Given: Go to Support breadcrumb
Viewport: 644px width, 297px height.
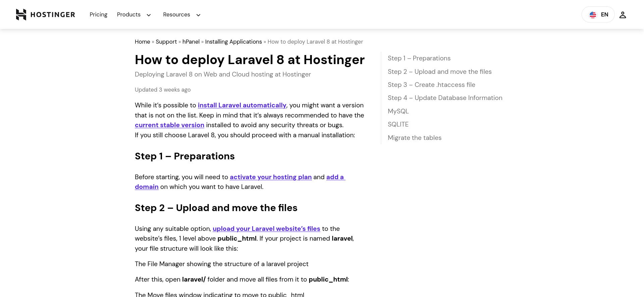Looking at the screenshot, I should tap(166, 42).
